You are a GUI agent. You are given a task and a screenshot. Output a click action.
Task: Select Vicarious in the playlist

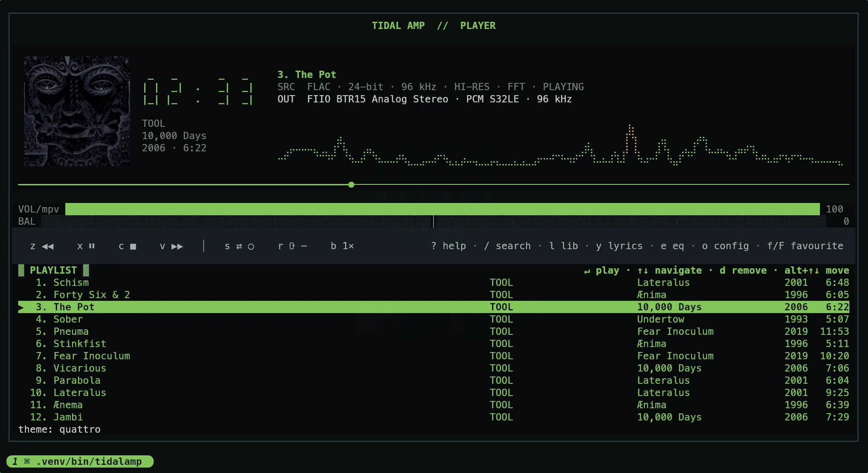coord(434,368)
